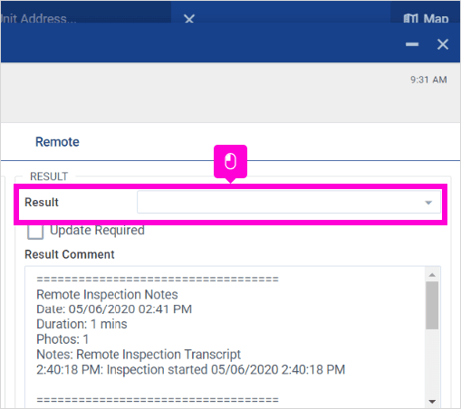Tick the Update Required checkbox

pyautogui.click(x=35, y=231)
